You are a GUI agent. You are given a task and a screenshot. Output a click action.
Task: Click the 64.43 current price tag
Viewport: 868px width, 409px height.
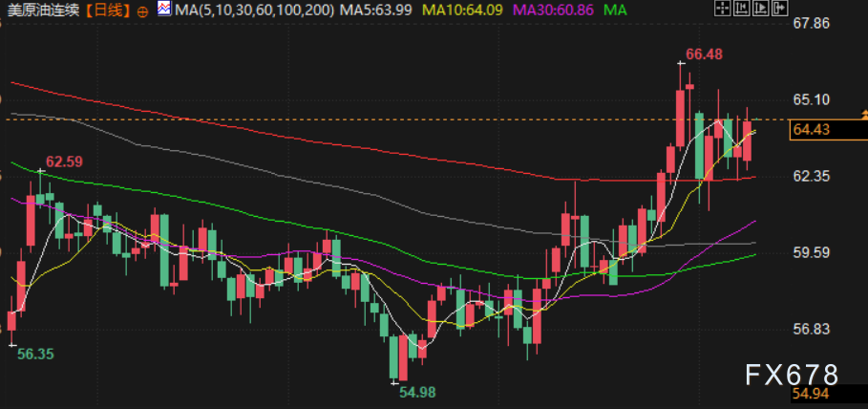(814, 131)
